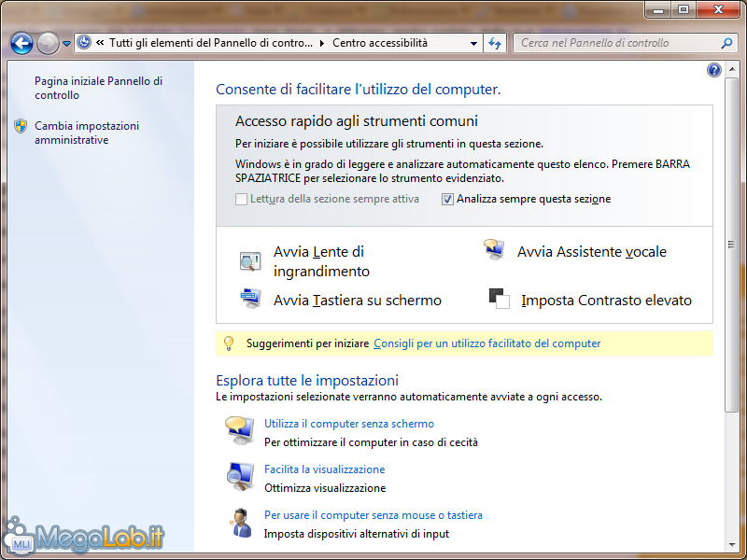This screenshot has width=747, height=560.
Task: Expand the breadcrumb arrow before 'Centro accessibilità'
Action: [x=322, y=43]
